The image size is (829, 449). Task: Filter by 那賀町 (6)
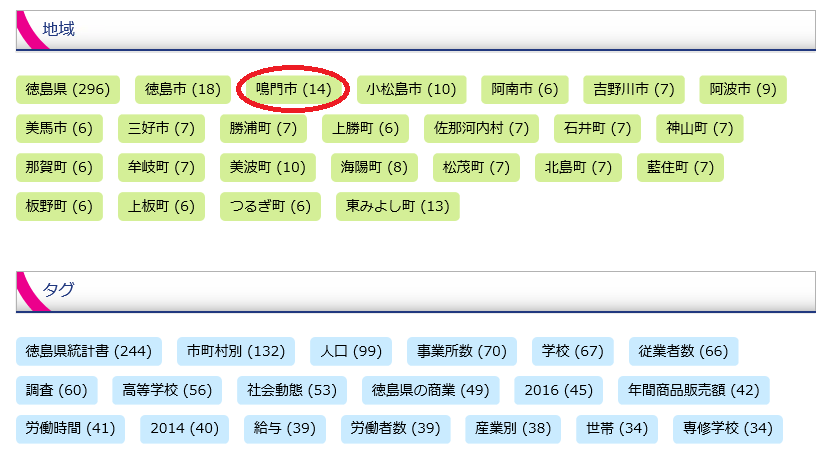(59, 168)
